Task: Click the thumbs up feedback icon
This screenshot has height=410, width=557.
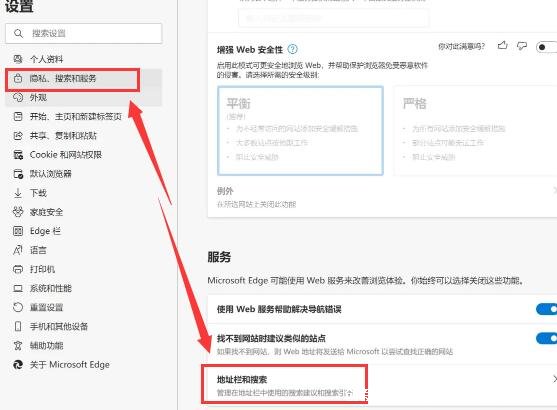Action: (x=502, y=45)
